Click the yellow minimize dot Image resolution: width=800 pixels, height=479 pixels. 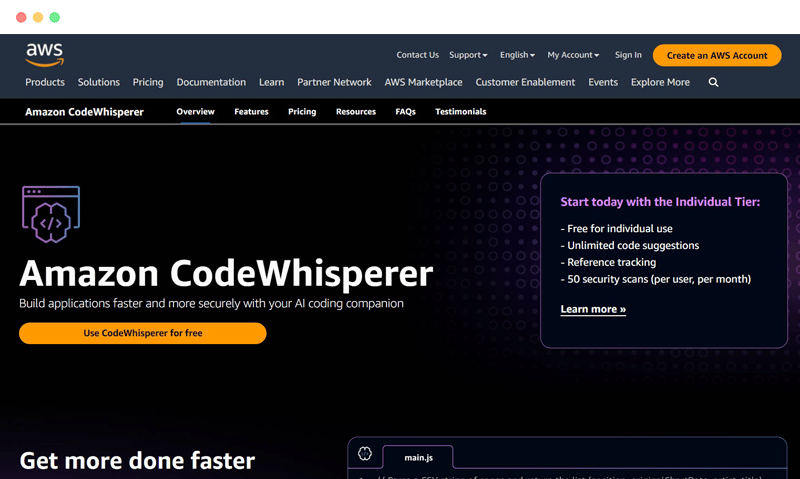pyautogui.click(x=38, y=17)
